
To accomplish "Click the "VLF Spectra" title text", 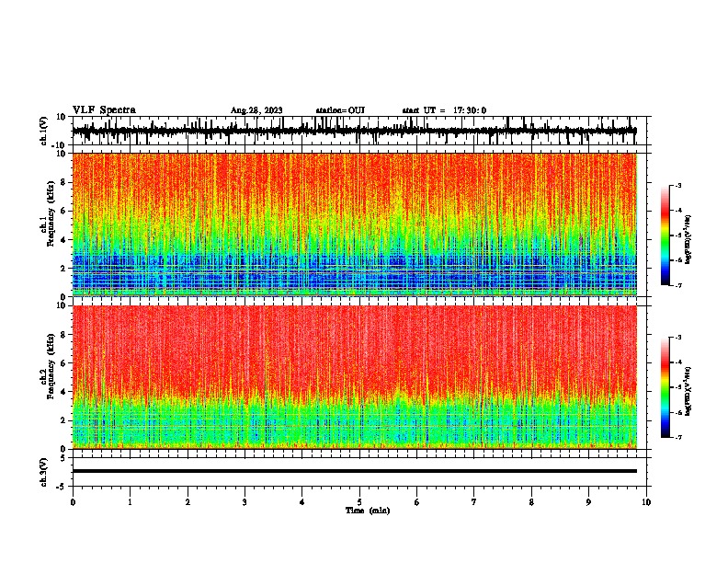I will [104, 110].
